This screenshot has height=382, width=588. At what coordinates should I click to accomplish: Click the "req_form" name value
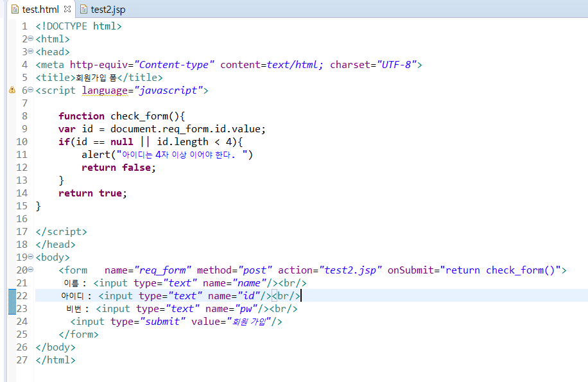click(163, 270)
